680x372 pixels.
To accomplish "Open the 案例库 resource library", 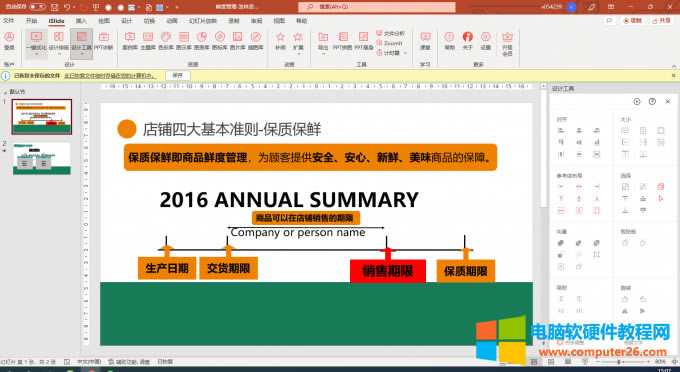I will pyautogui.click(x=130, y=40).
